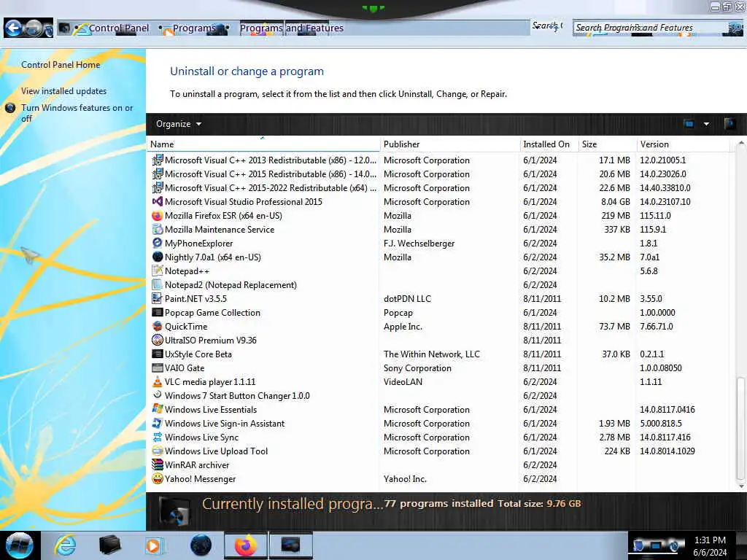Click the Notepad2 icon in the list
Viewport: 747px width, 560px height.
pyautogui.click(x=158, y=284)
